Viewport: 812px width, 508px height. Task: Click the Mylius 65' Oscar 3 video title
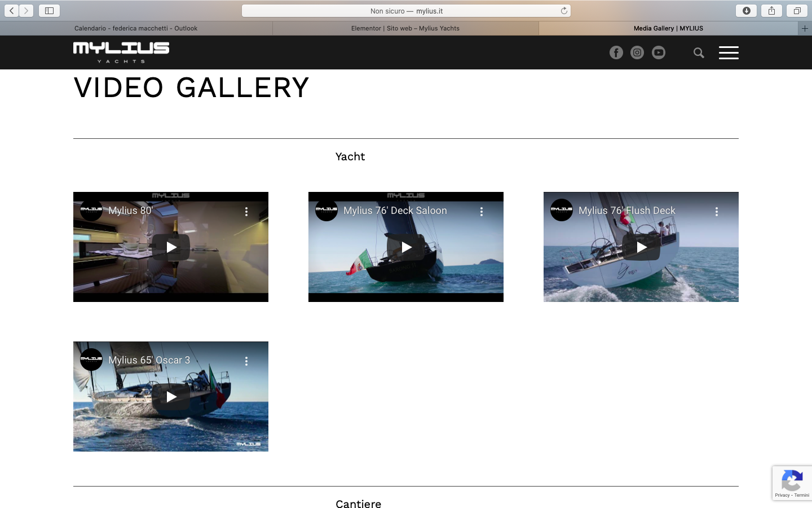(149, 360)
